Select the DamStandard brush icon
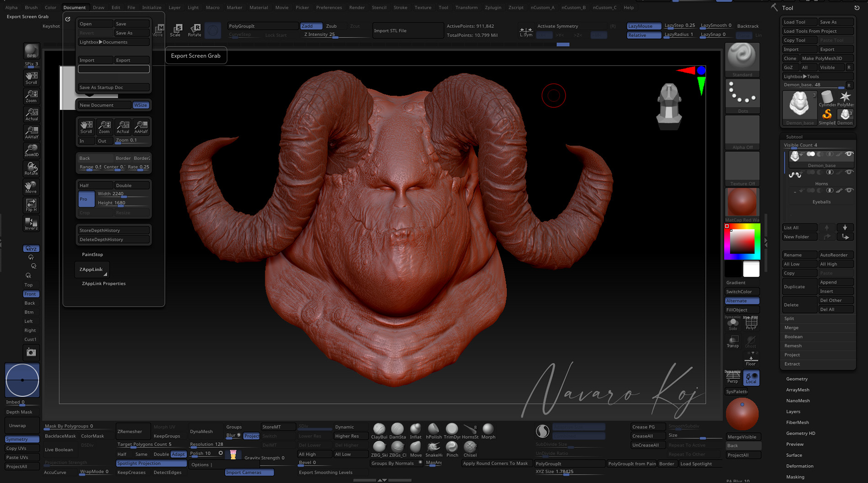Screen dimensions: 868x483 point(397,431)
